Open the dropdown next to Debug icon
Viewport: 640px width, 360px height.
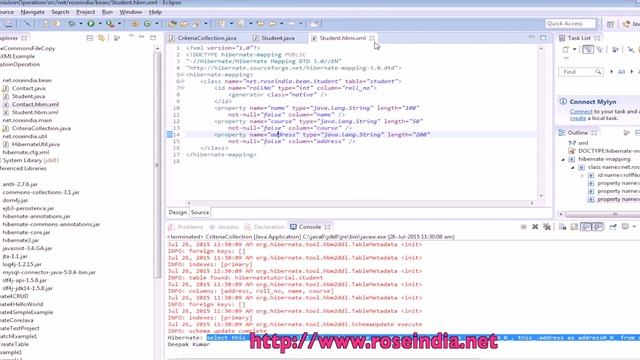(81, 24)
